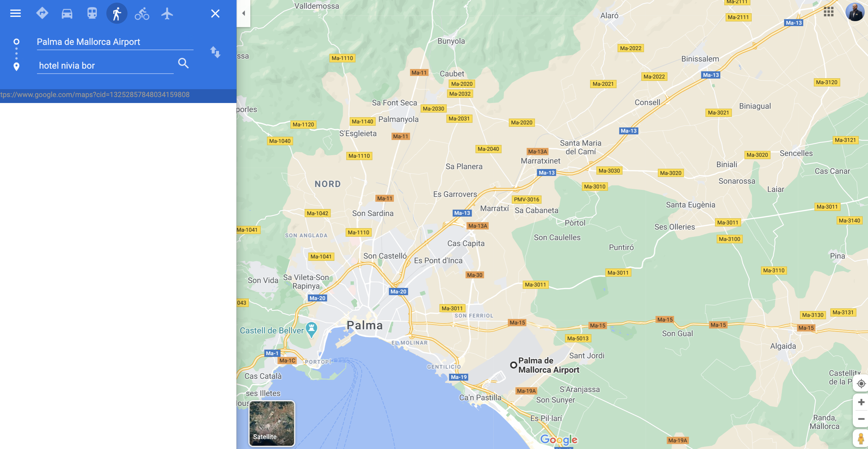Show your current location
868x449 pixels.
(x=861, y=383)
